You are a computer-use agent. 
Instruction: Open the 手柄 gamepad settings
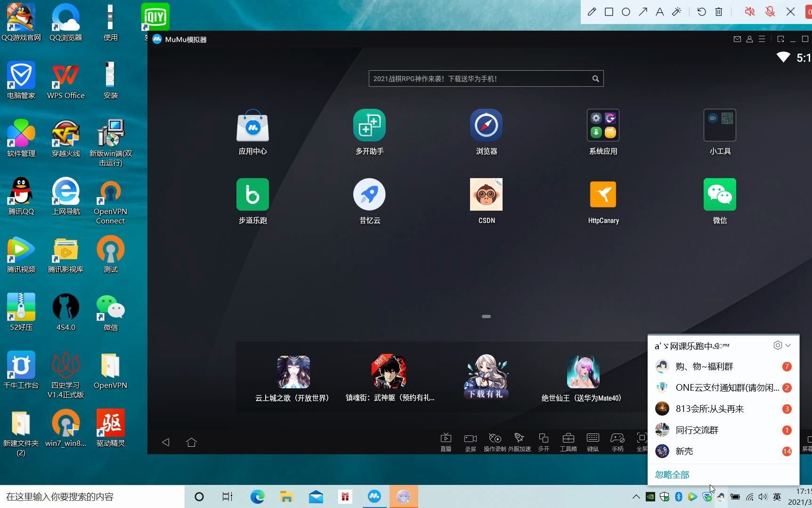(x=617, y=442)
